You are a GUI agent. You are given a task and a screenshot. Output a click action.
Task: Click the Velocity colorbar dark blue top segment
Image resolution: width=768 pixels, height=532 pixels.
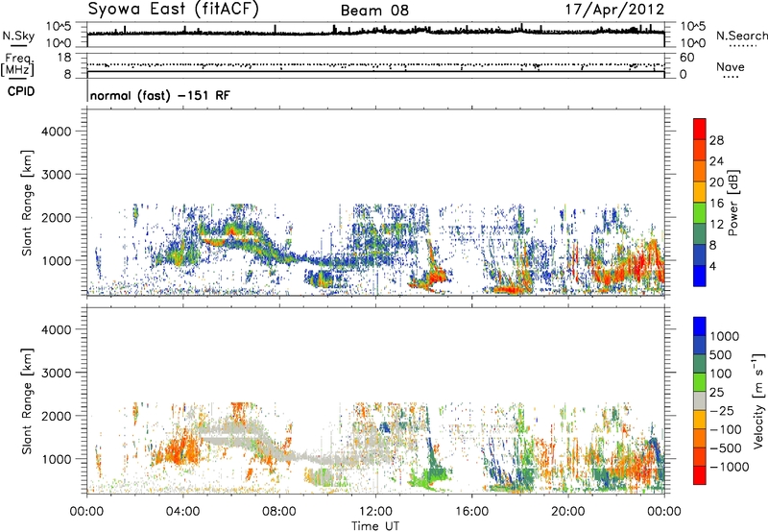700,326
